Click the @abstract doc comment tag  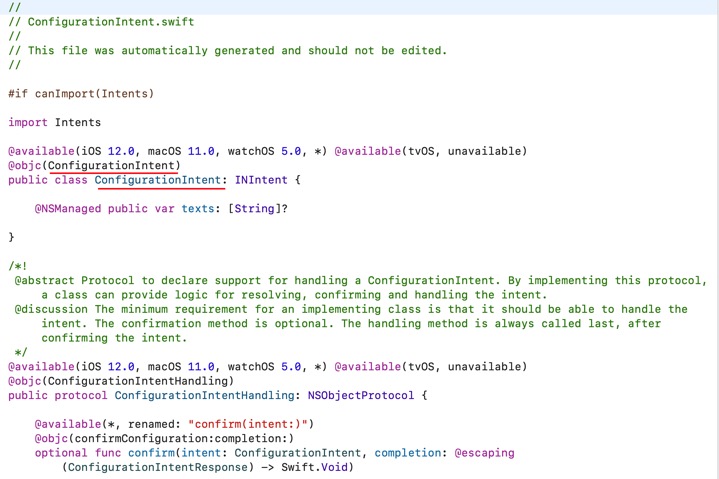[x=47, y=281]
